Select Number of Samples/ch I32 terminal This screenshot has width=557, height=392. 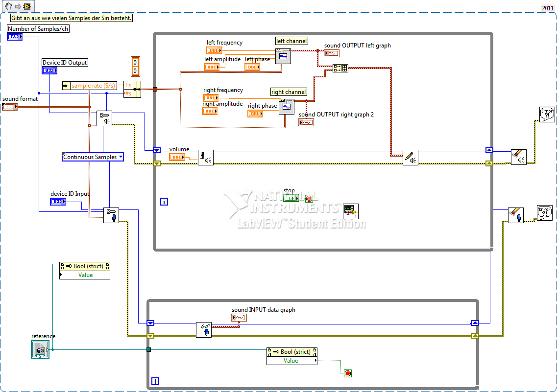coord(15,37)
